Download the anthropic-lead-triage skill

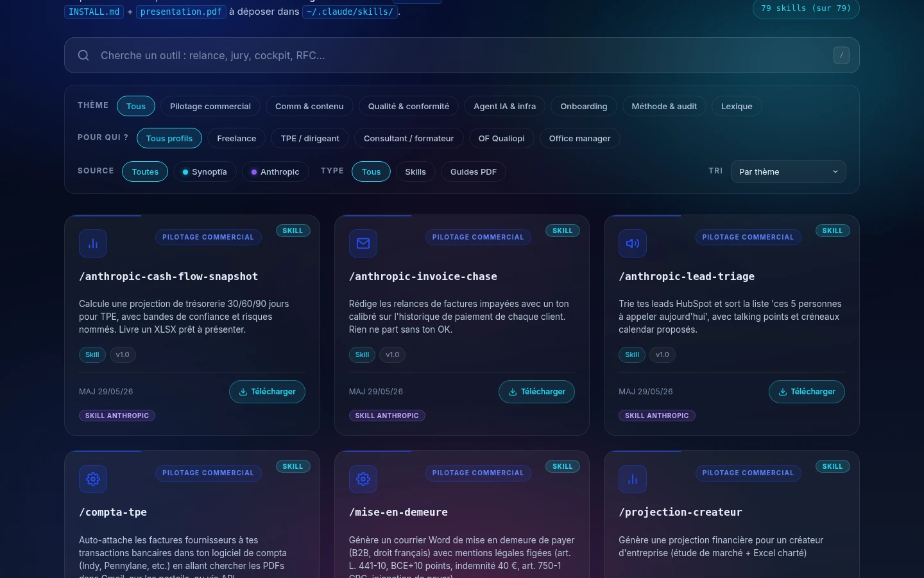tap(807, 392)
